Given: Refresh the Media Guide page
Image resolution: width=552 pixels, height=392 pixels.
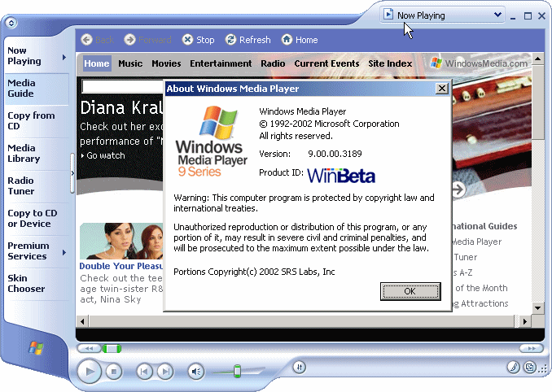Looking at the screenshot, I should 248,40.
